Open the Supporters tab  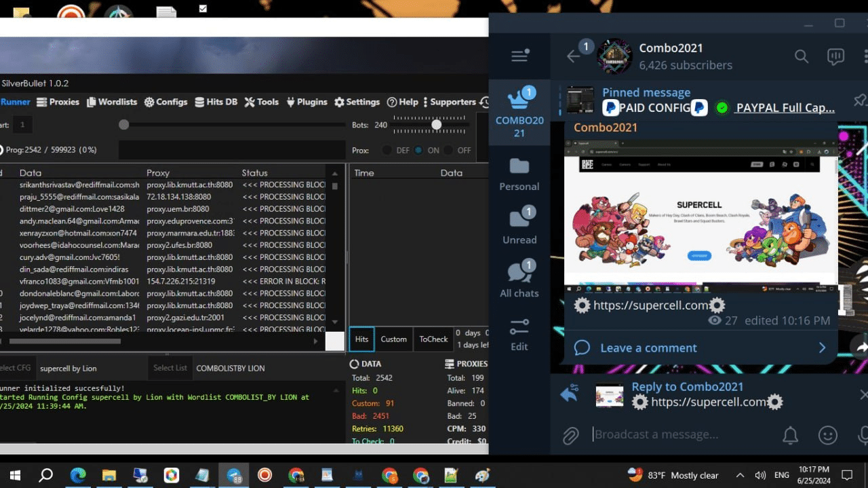[449, 102]
